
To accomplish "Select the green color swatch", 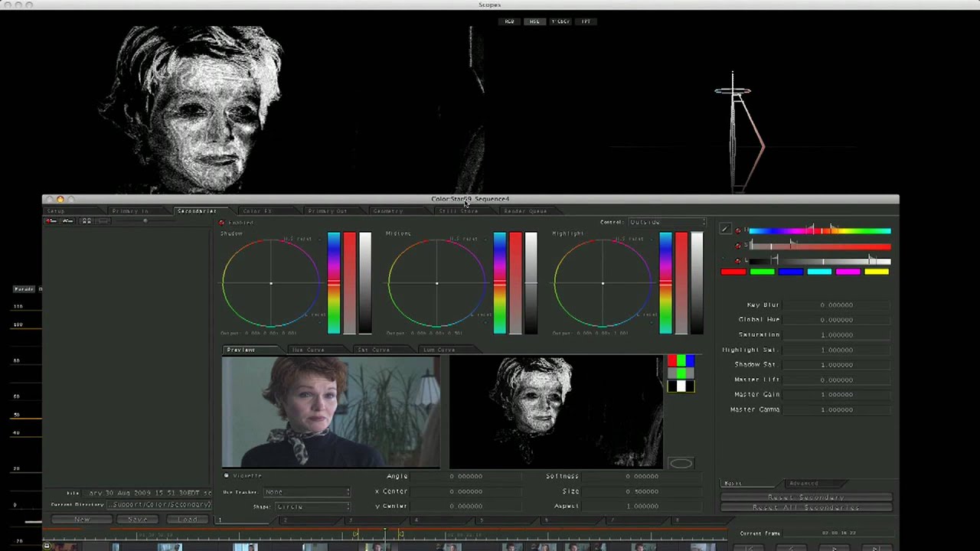I will [762, 272].
